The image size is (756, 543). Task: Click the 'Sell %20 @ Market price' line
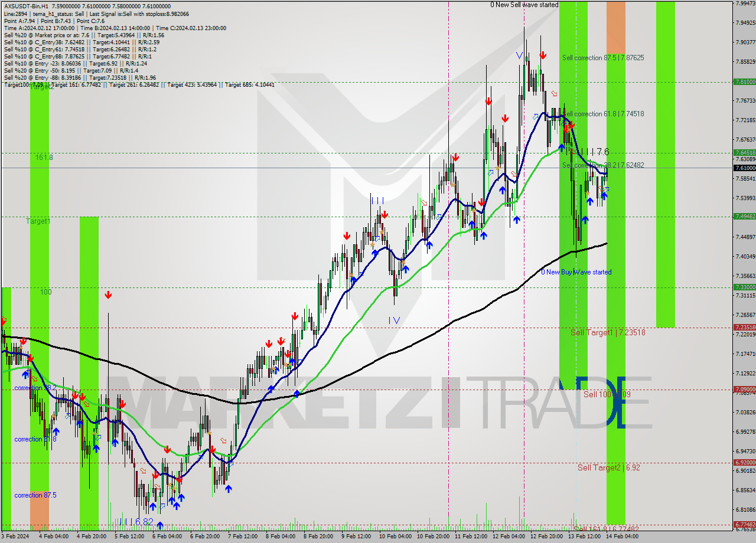84,35
